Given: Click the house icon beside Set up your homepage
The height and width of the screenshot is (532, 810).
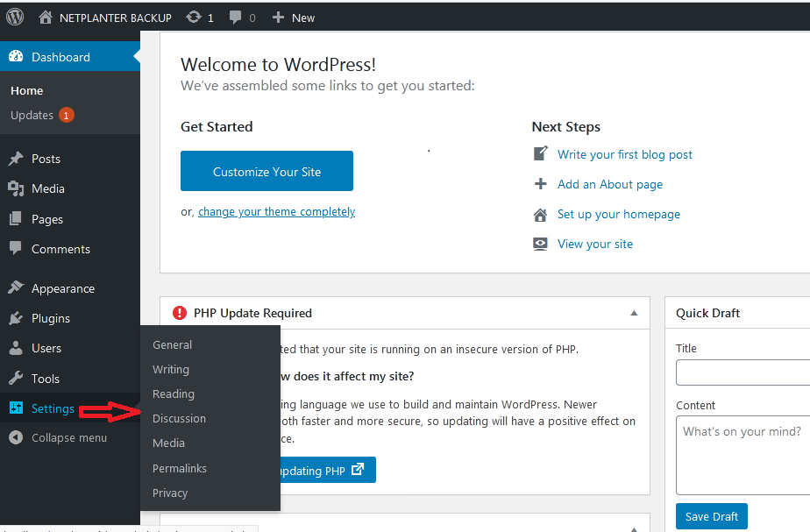Looking at the screenshot, I should point(540,215).
